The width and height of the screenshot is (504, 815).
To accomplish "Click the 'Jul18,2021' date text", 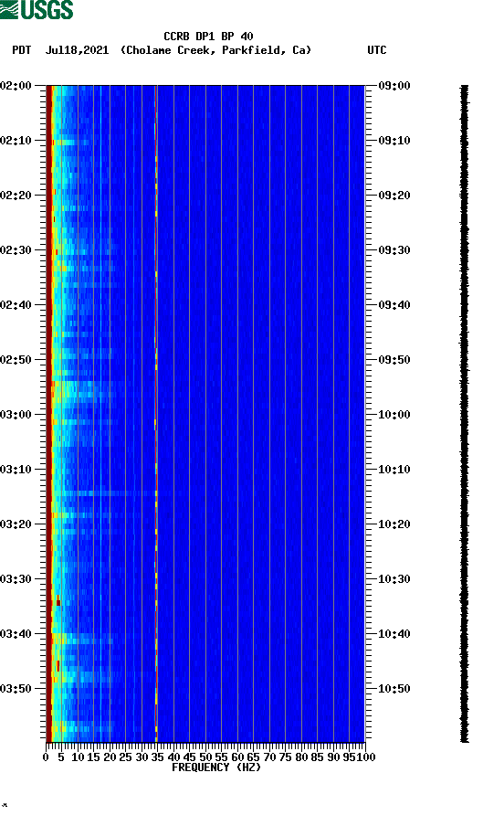I will click(x=77, y=50).
